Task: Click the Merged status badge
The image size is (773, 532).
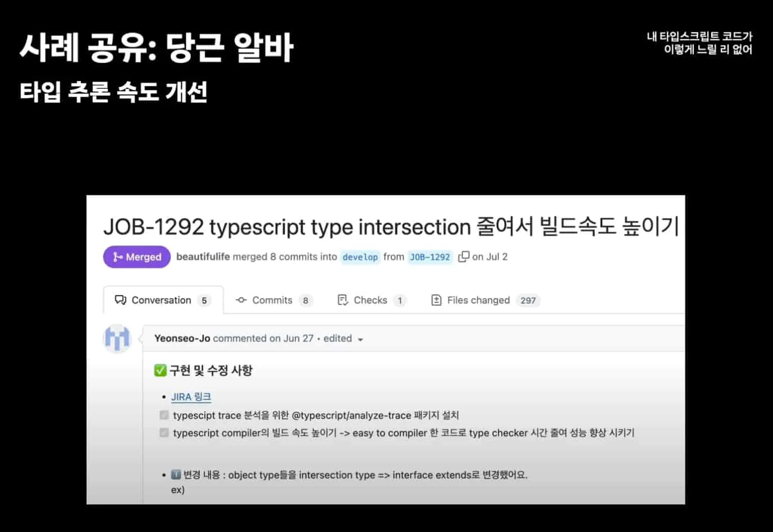Action: pyautogui.click(x=136, y=256)
